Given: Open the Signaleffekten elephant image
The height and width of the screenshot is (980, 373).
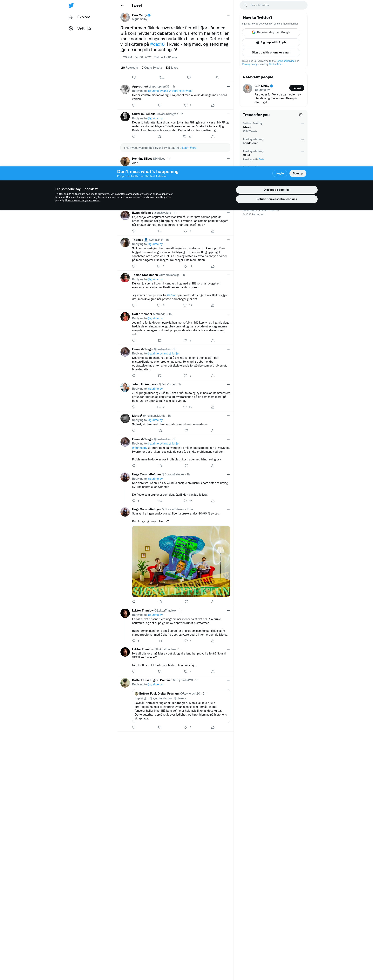Looking at the screenshot, I should point(181,562).
